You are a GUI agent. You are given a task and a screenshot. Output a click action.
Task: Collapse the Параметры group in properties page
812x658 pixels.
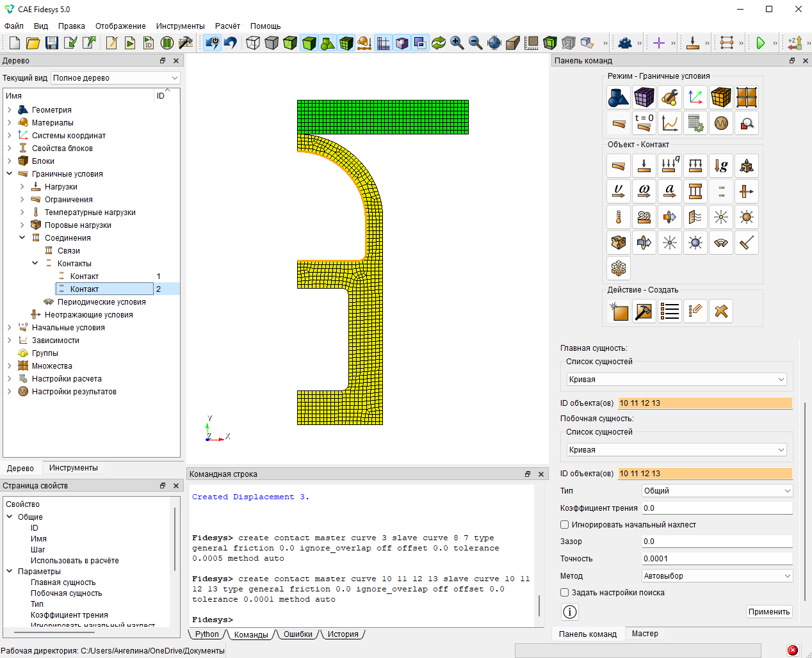tap(10, 572)
